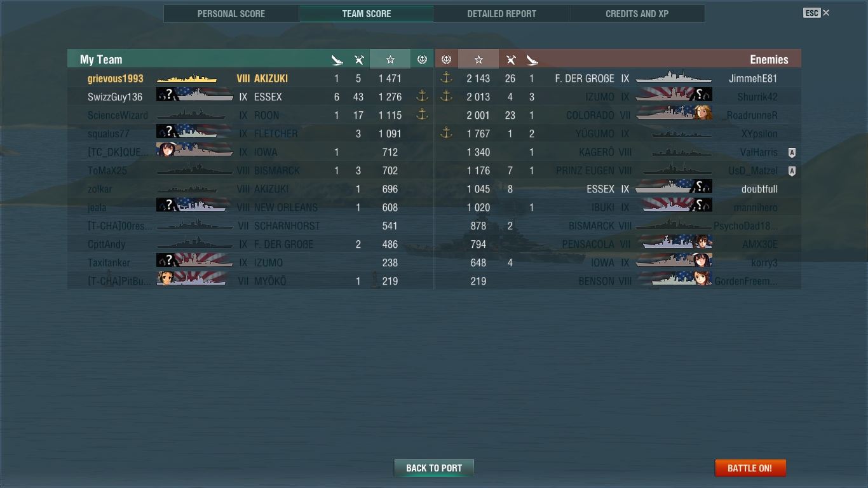Viewport: 868px width, 488px height.
Task: Click SwizzGuy136's anchor achievement icon
Action: click(422, 97)
